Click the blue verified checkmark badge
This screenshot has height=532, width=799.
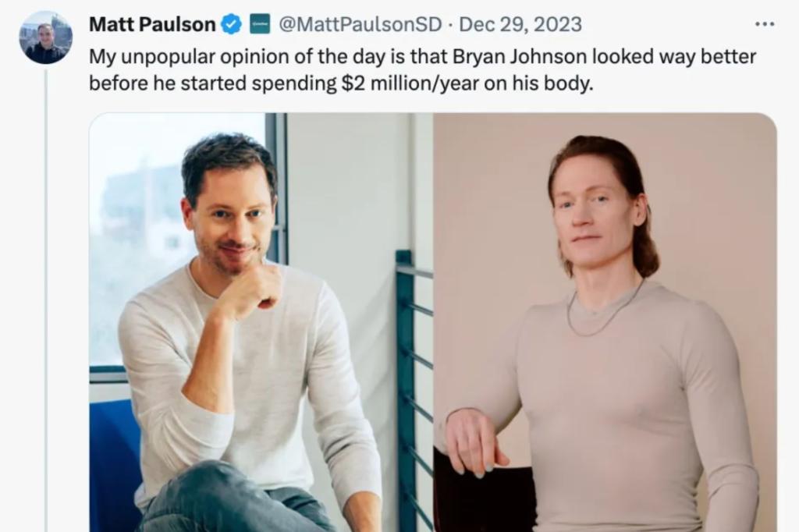[x=233, y=24]
